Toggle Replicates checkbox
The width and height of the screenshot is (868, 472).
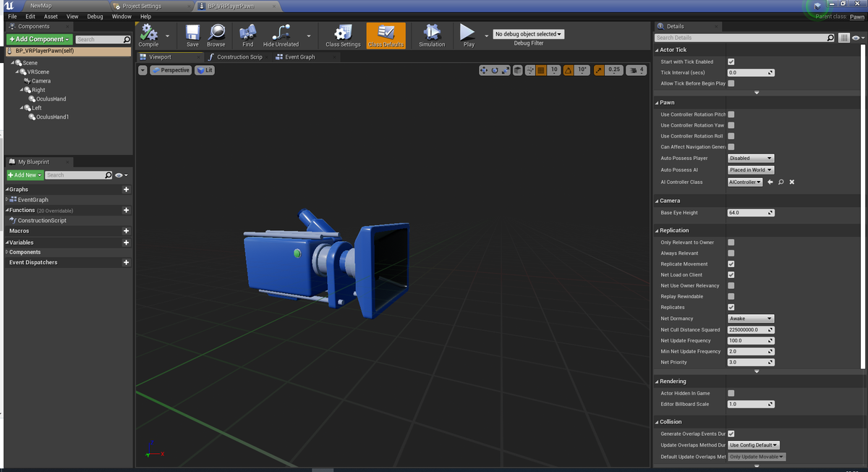coord(731,307)
